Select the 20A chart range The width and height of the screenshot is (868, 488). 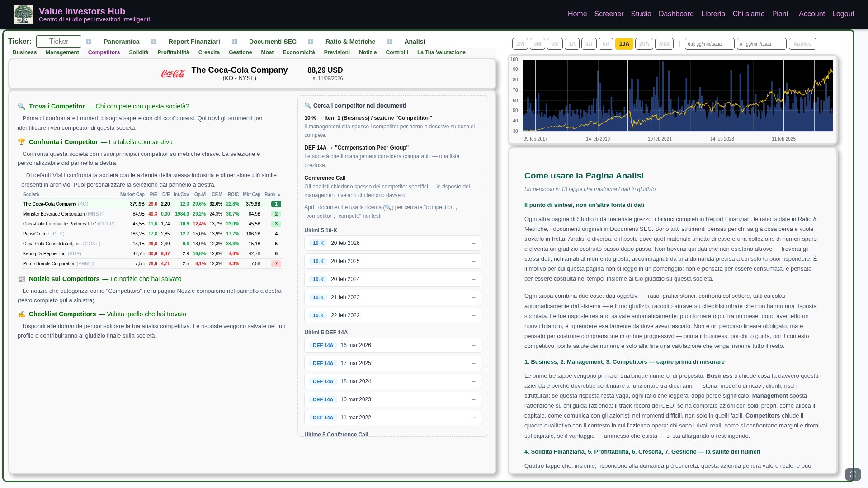click(644, 44)
